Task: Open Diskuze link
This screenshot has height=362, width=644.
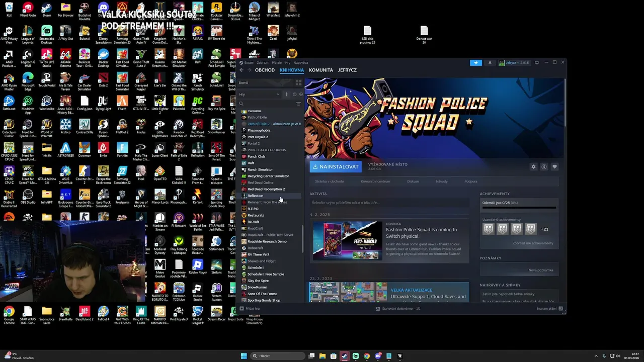Action: coord(413,182)
